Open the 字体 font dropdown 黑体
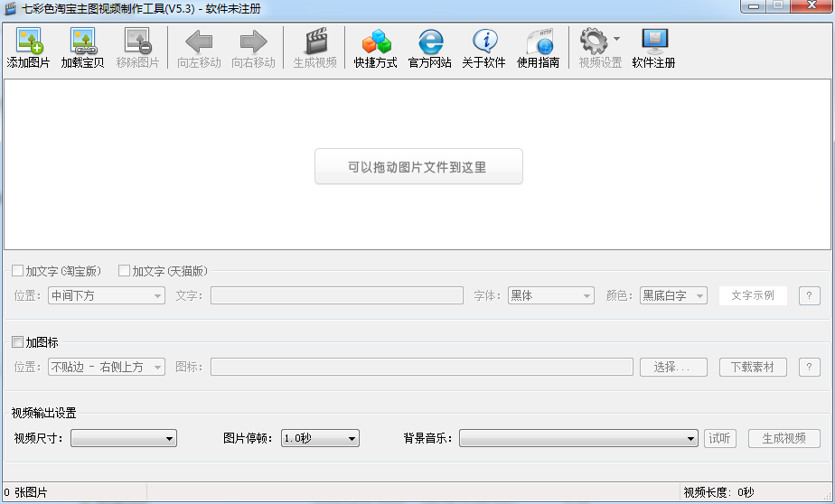 (550, 295)
